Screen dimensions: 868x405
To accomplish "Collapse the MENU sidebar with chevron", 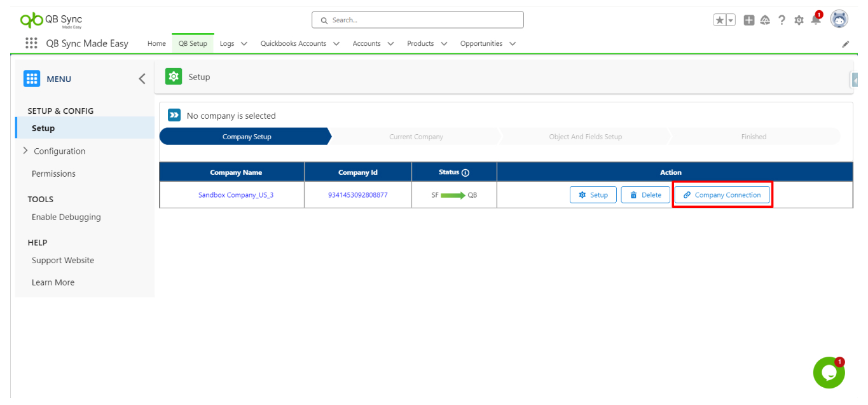I will click(142, 79).
